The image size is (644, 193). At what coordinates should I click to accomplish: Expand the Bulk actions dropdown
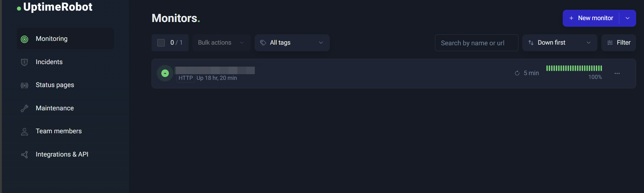pos(221,43)
